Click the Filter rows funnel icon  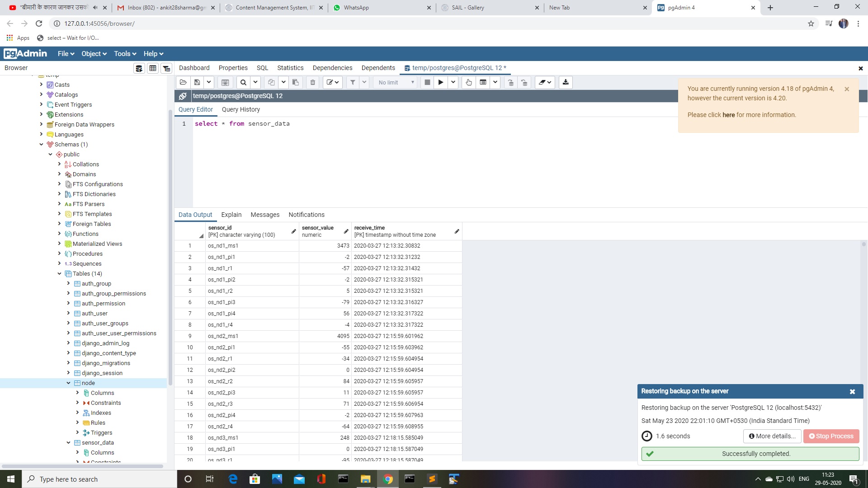point(353,82)
